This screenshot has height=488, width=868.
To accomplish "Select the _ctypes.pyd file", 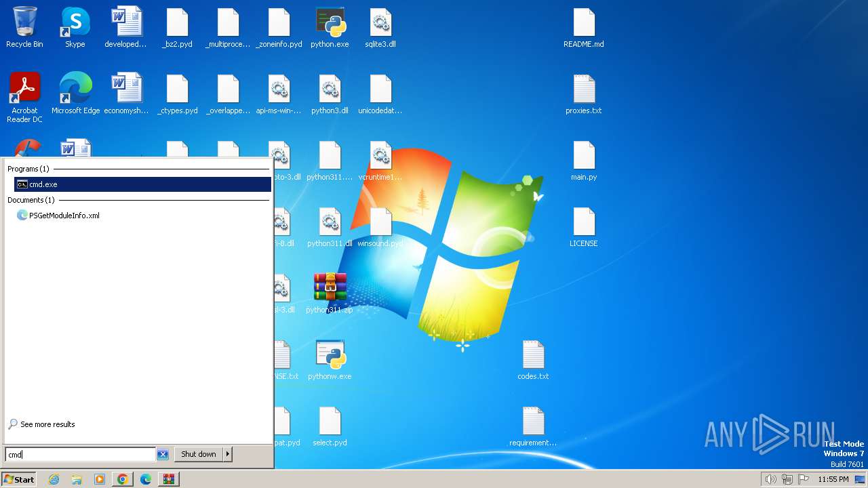I will pyautogui.click(x=177, y=94).
